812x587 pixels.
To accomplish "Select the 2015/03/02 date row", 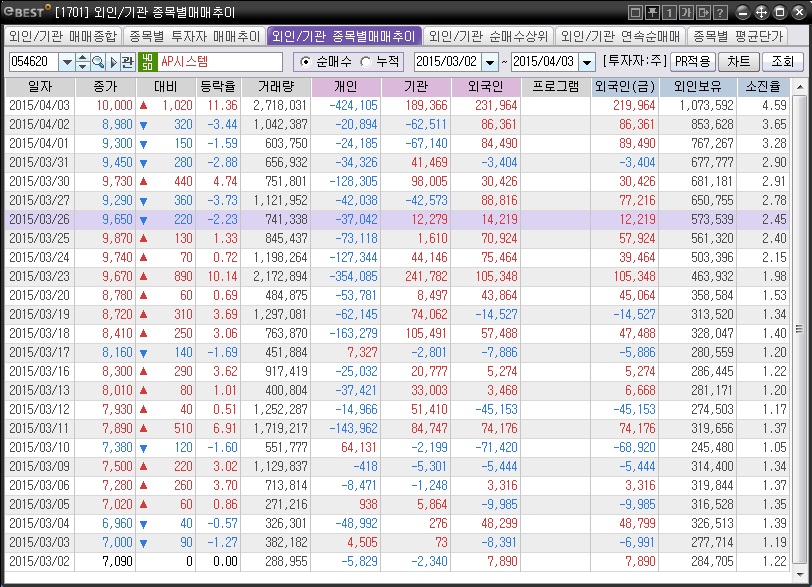I will coord(397,561).
